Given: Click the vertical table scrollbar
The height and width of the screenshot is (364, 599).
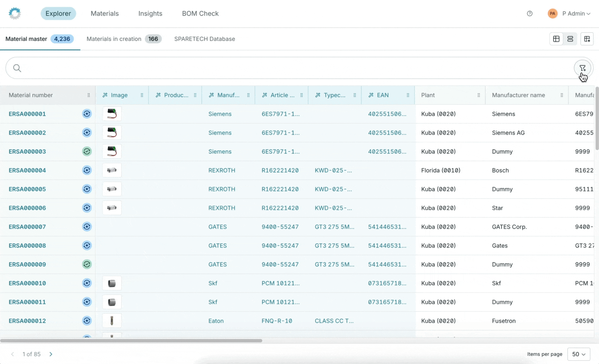Looking at the screenshot, I should 597,118.
